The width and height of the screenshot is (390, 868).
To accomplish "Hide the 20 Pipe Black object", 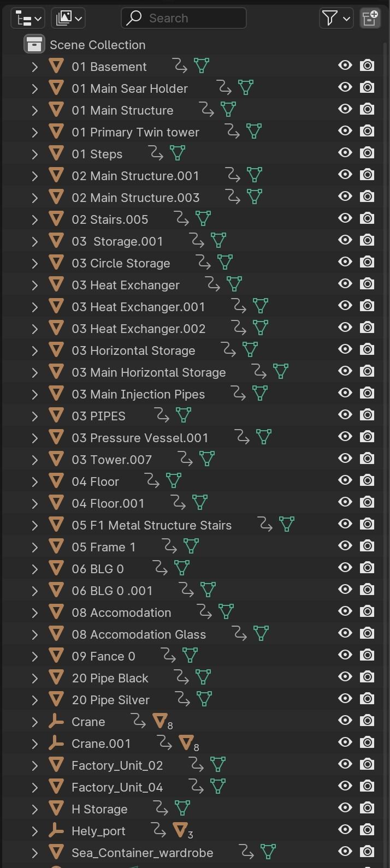I will 345,677.
